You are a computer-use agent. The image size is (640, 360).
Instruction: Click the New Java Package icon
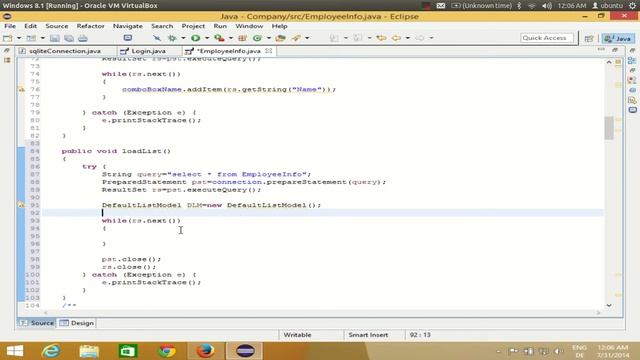242,38
